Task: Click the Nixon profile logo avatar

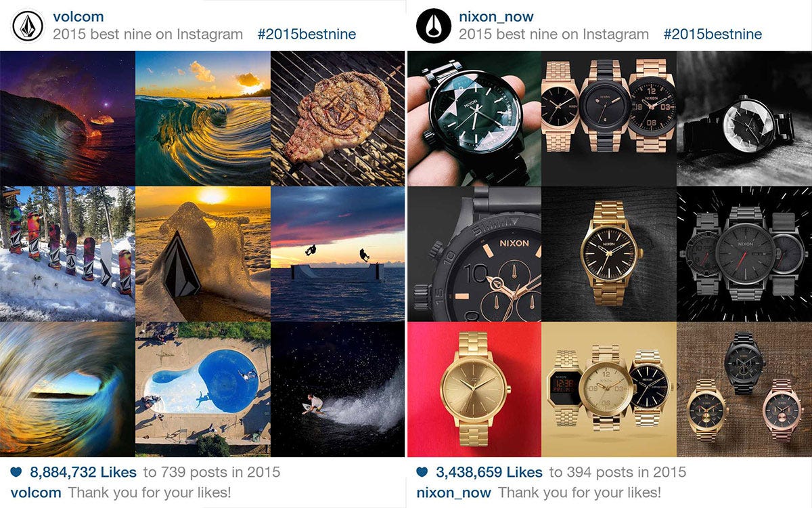Action: [432, 25]
